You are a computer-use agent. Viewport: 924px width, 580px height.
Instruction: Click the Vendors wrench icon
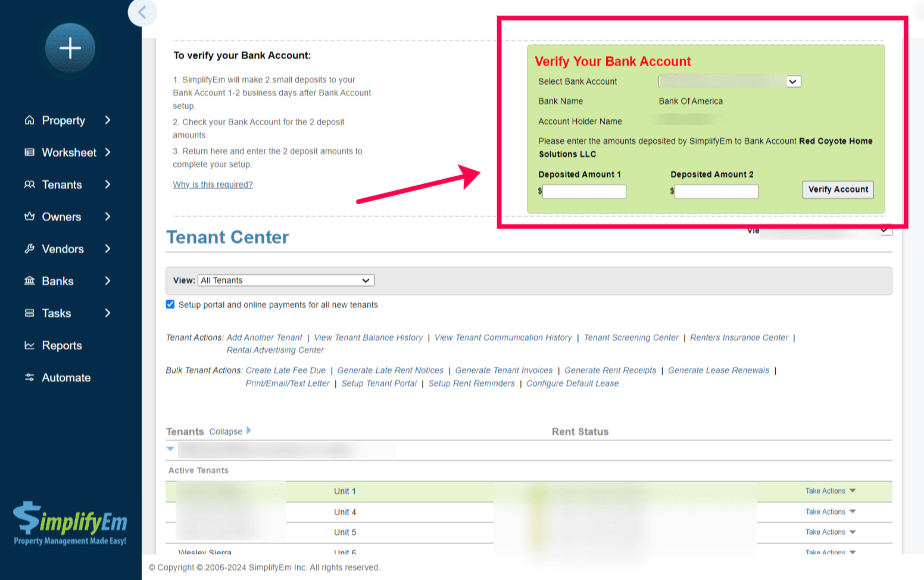[x=29, y=249]
